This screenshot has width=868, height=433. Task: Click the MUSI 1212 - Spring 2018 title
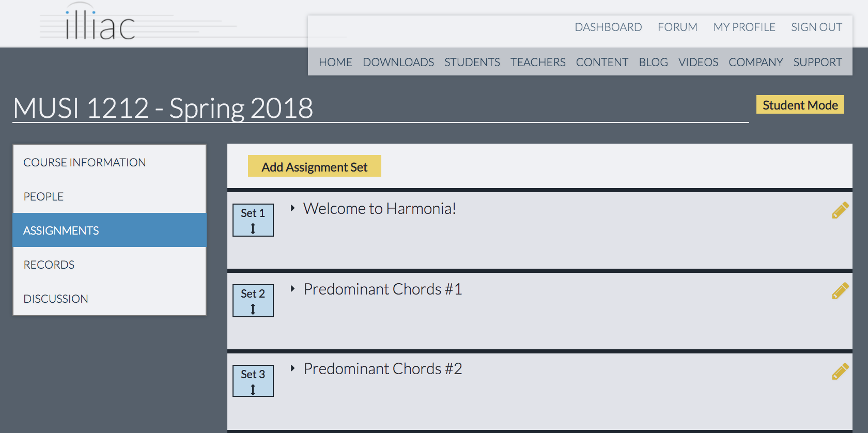point(163,109)
